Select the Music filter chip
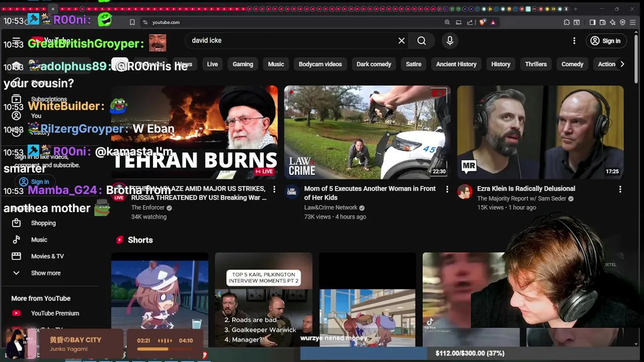The image size is (644, 362). (276, 64)
